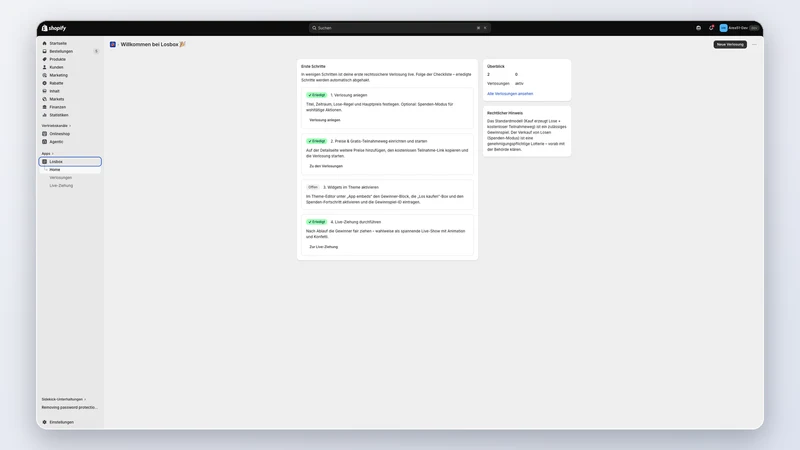The height and width of the screenshot is (450, 800).
Task: Open the Removing password protection conversation
Action: coord(69,408)
